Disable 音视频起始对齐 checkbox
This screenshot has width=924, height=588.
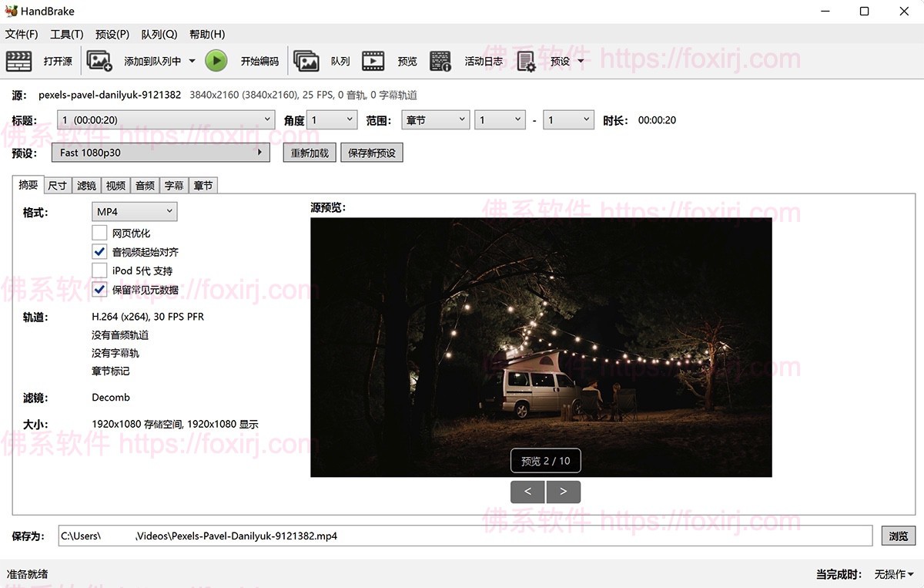coord(99,251)
